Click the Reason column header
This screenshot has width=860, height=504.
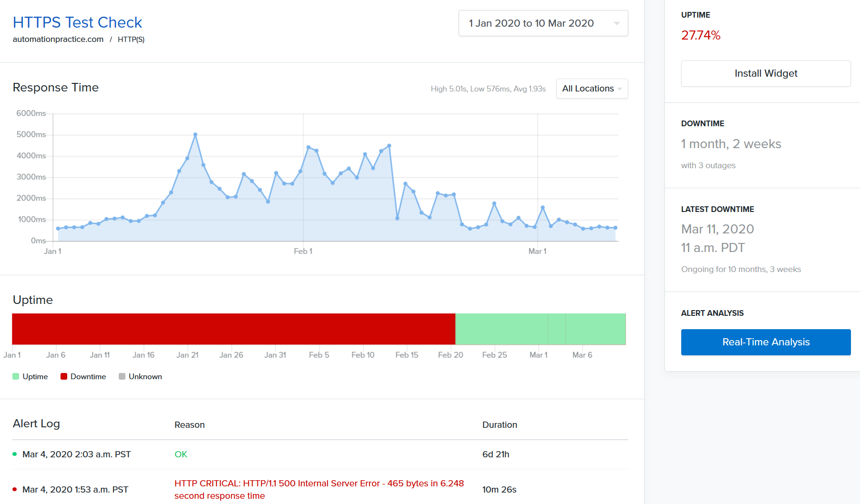click(x=189, y=425)
